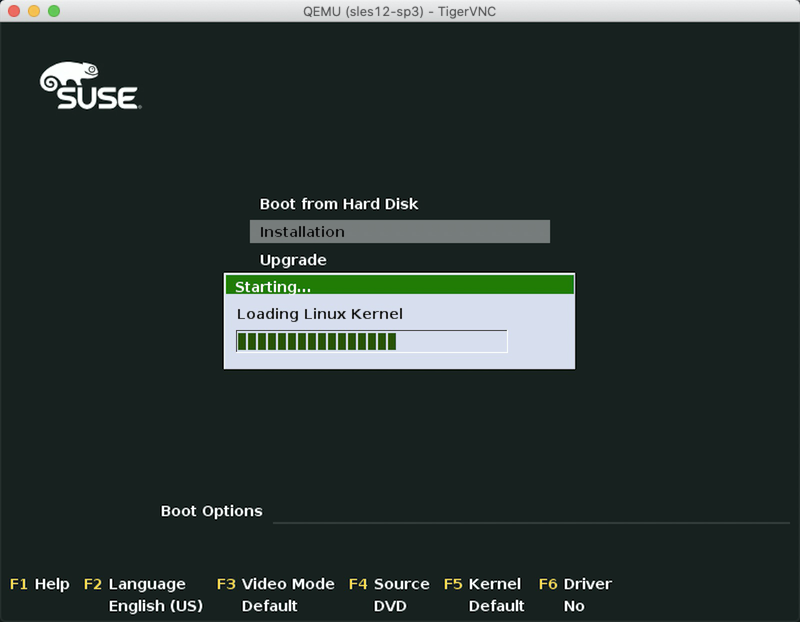Open the F3 Video Mode options
Viewport: 800px width, 622px height.
pyautogui.click(x=275, y=584)
